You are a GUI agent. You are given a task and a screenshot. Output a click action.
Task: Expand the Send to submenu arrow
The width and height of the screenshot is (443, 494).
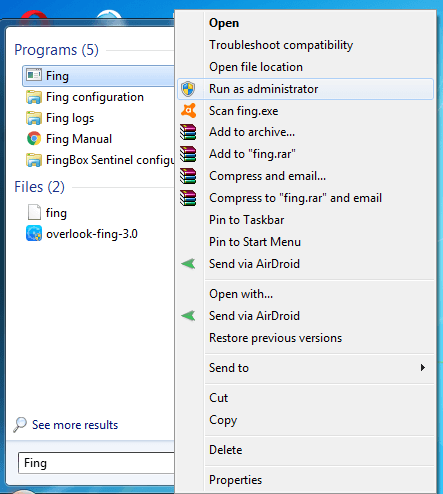(423, 368)
